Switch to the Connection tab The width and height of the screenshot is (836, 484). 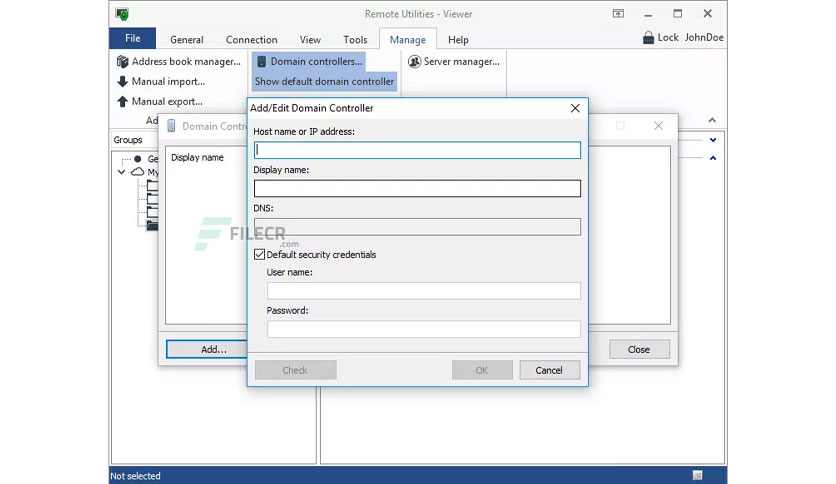tap(252, 39)
